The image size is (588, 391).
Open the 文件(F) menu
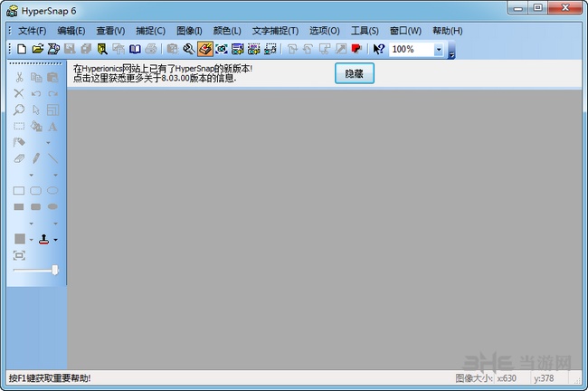click(x=33, y=31)
